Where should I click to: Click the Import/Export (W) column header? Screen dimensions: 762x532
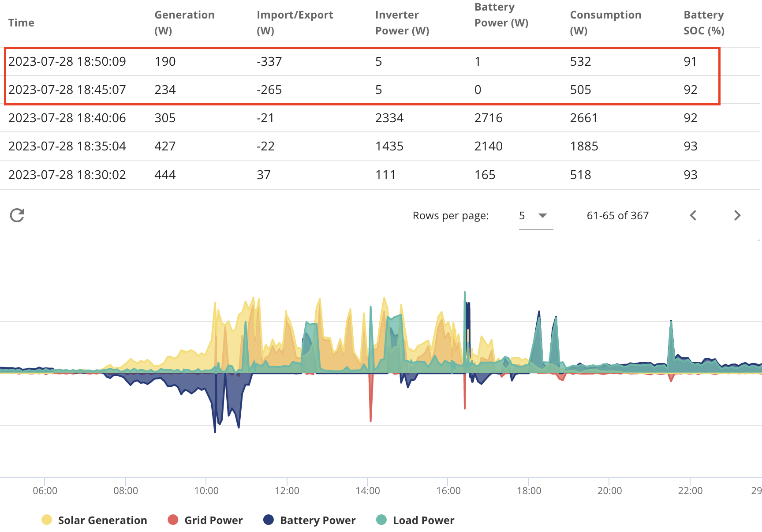tap(295, 23)
